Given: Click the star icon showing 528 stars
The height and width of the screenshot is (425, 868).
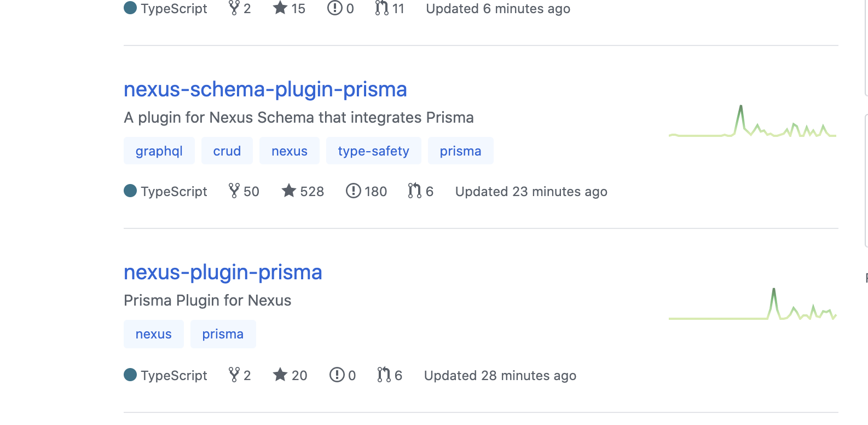Looking at the screenshot, I should pyautogui.click(x=289, y=191).
